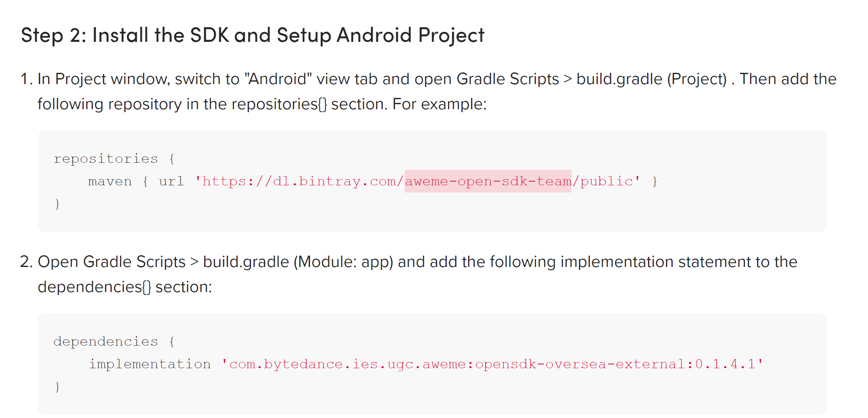Click the "implementation" keyword in the code
This screenshot has width=868, height=418.
pos(150,364)
